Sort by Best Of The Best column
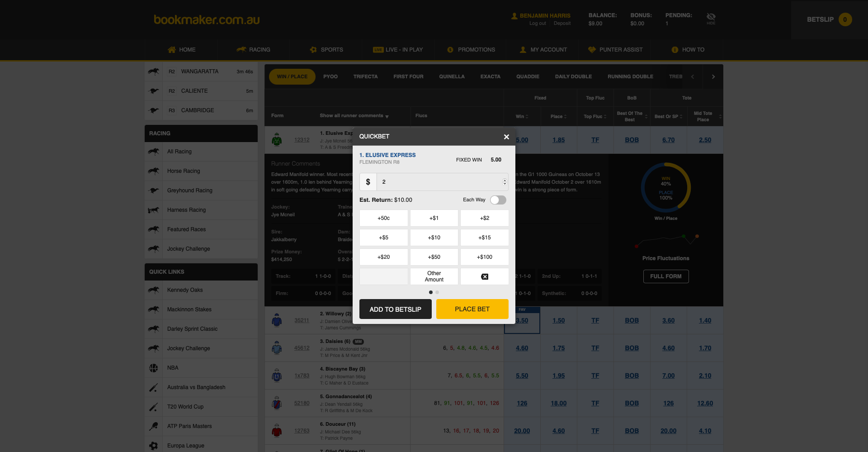This screenshot has width=868, height=452. tap(632, 116)
